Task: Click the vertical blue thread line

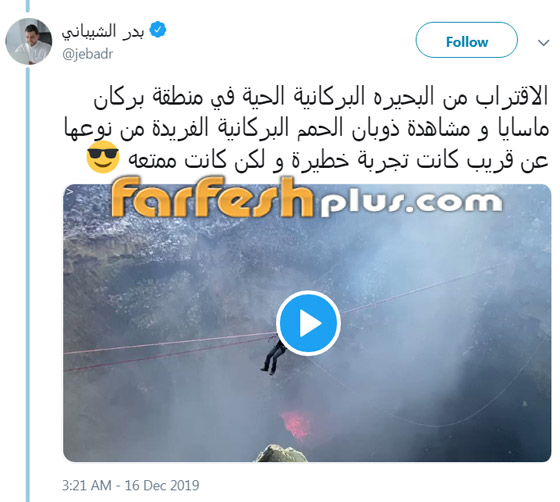Action: pos(28,284)
